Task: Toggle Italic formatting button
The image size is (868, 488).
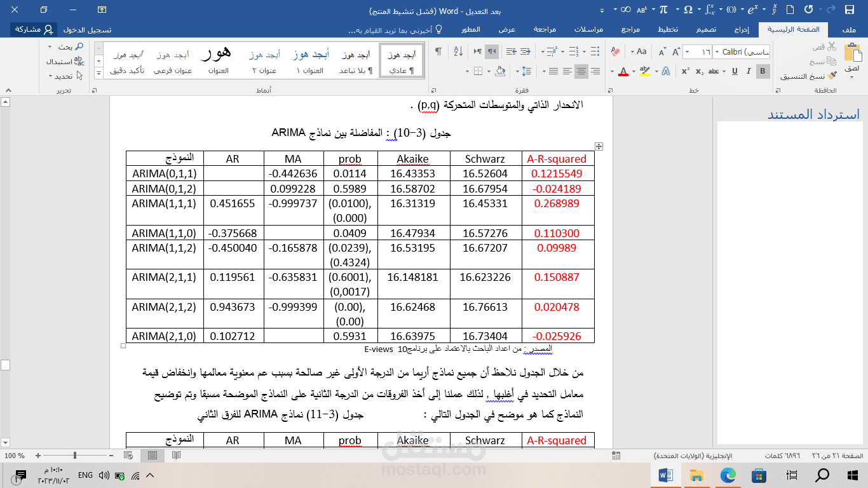Action: point(748,71)
